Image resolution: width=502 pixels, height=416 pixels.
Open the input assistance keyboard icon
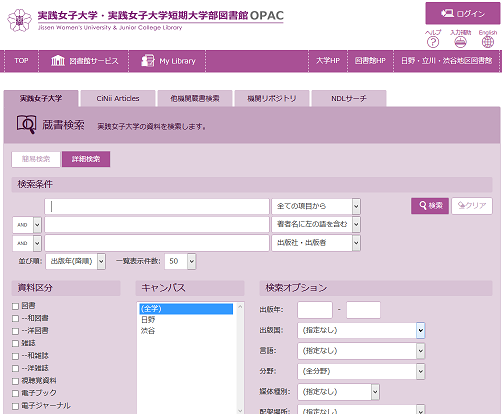(x=460, y=42)
